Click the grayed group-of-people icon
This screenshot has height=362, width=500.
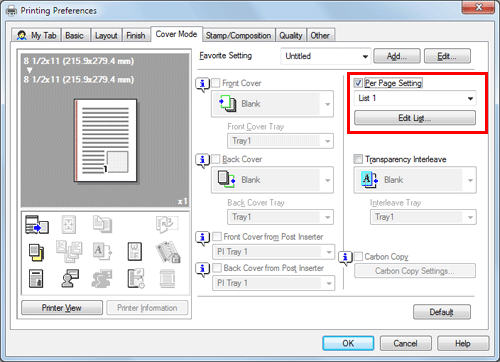(102, 279)
